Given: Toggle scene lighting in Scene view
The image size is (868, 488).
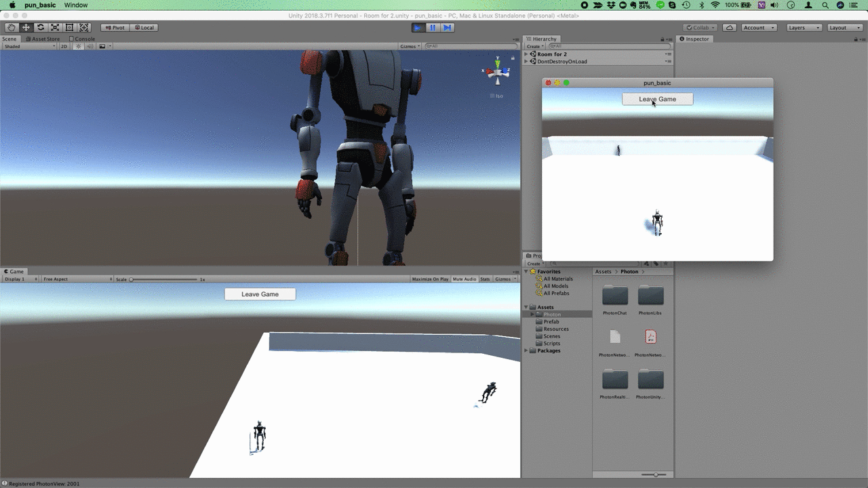Looking at the screenshot, I should point(78,46).
